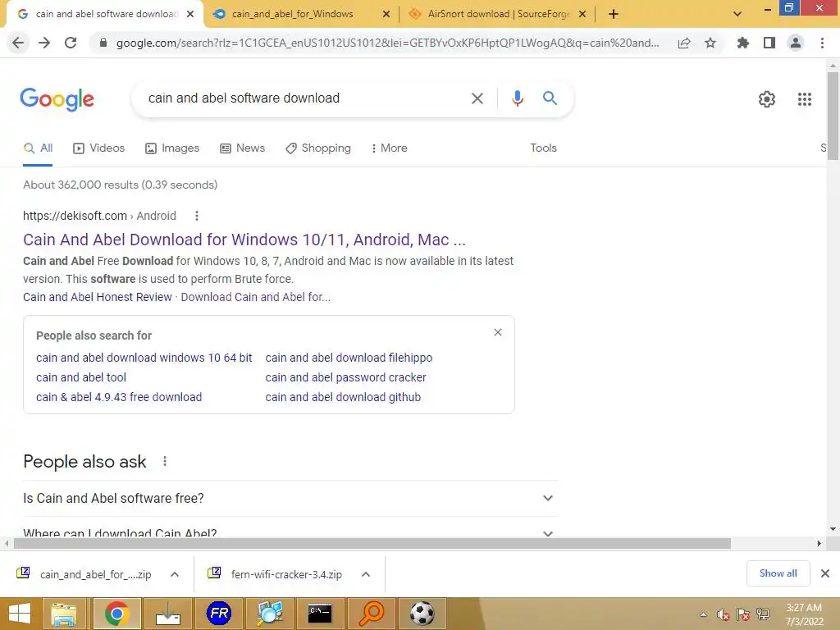Open File Explorer from the taskbar
Viewport: 840px width, 630px height.
[64, 614]
